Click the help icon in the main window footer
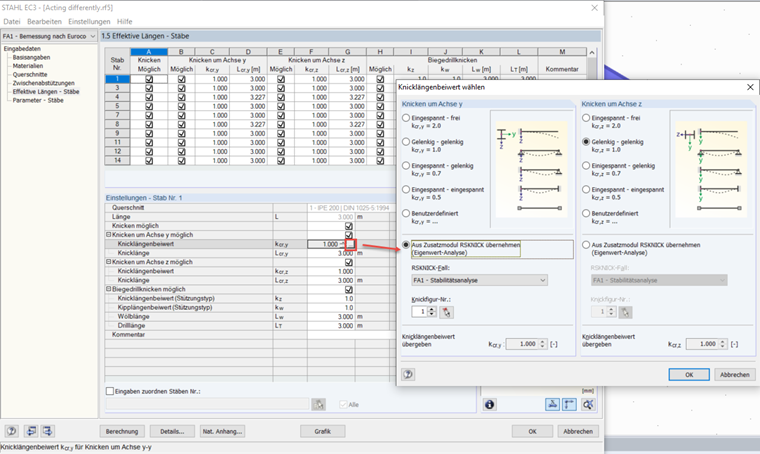This screenshot has height=454, width=760. pyautogui.click(x=12, y=431)
